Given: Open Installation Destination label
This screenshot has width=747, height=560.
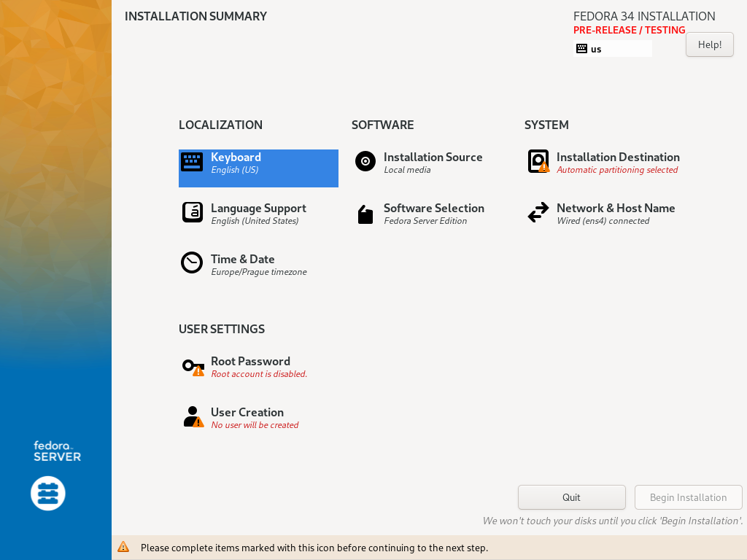Looking at the screenshot, I should click(618, 157).
